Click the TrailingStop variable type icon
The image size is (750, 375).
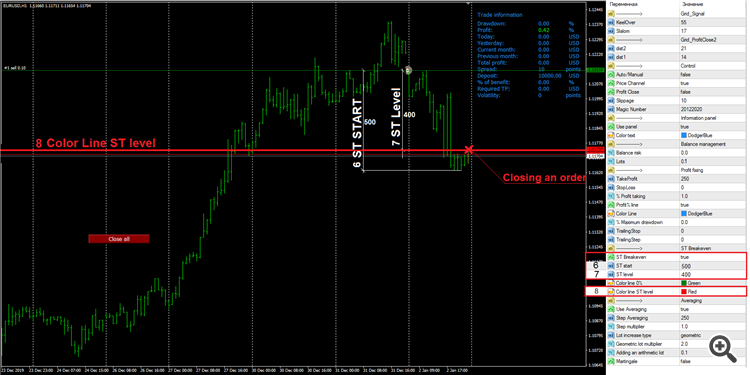coord(610,231)
